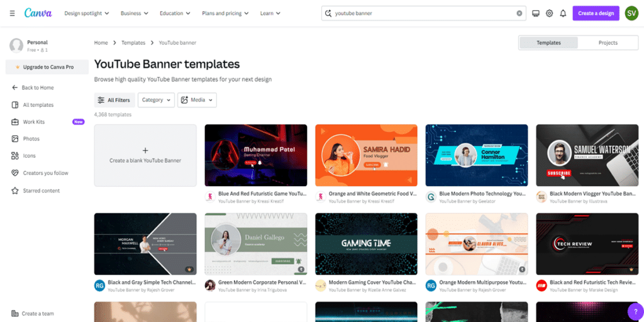Expand the Education menu
644x322 pixels.
175,13
